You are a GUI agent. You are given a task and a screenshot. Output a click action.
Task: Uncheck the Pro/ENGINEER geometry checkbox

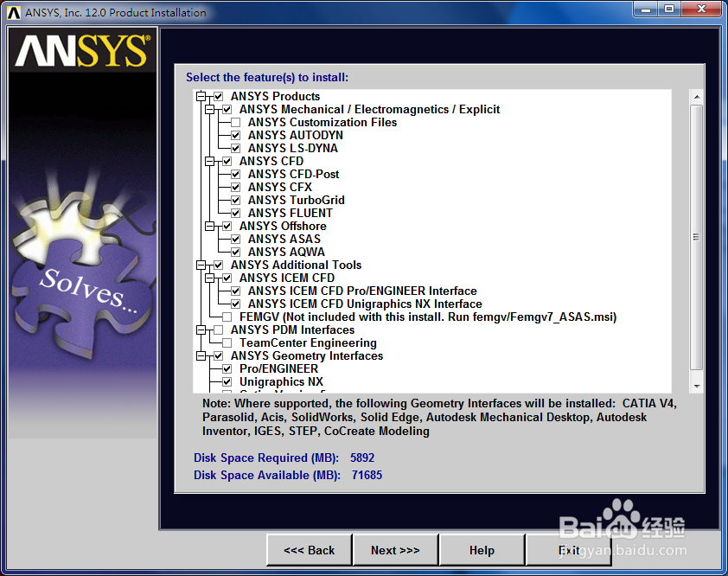(x=227, y=369)
